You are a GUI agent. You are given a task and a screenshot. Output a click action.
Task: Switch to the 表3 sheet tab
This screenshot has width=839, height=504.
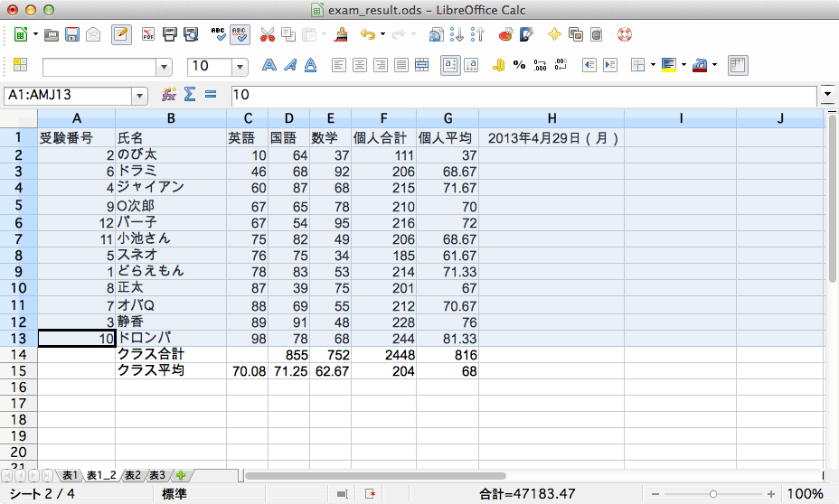tap(156, 475)
